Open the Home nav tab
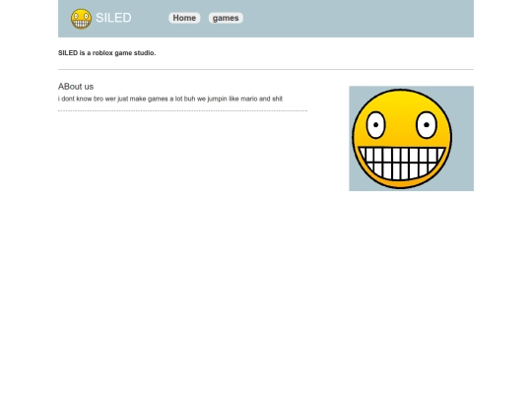Viewport: 532px width, 399px height. click(x=184, y=18)
